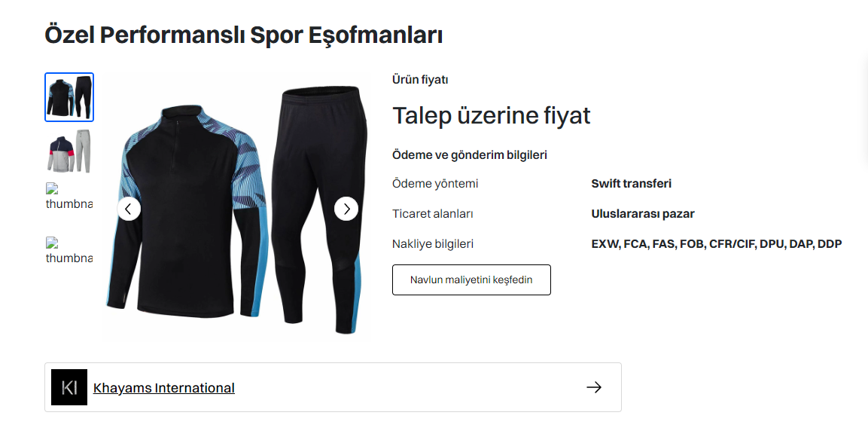This screenshot has width=868, height=446.
Task: Click the Uluslararası pazar trade value
Action: click(x=643, y=214)
